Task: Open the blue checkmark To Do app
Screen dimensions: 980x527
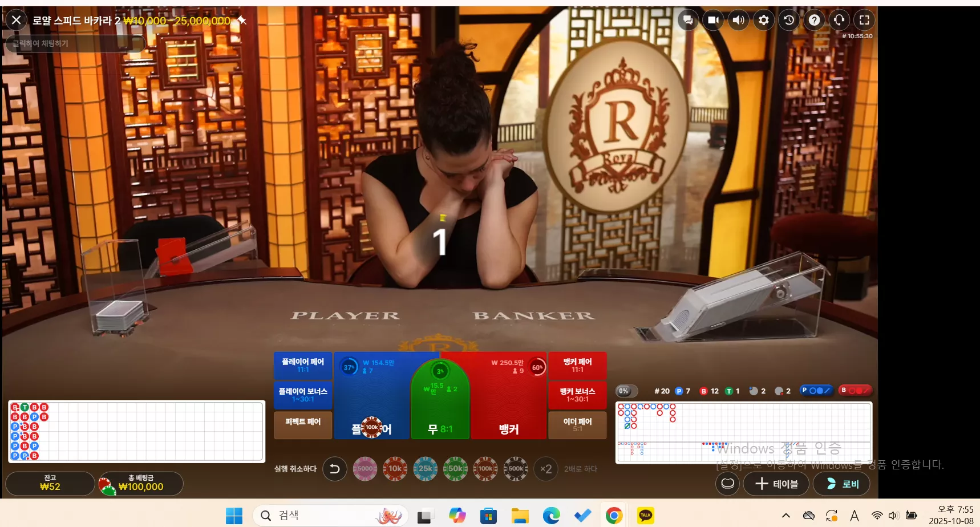Action: pyautogui.click(x=582, y=516)
